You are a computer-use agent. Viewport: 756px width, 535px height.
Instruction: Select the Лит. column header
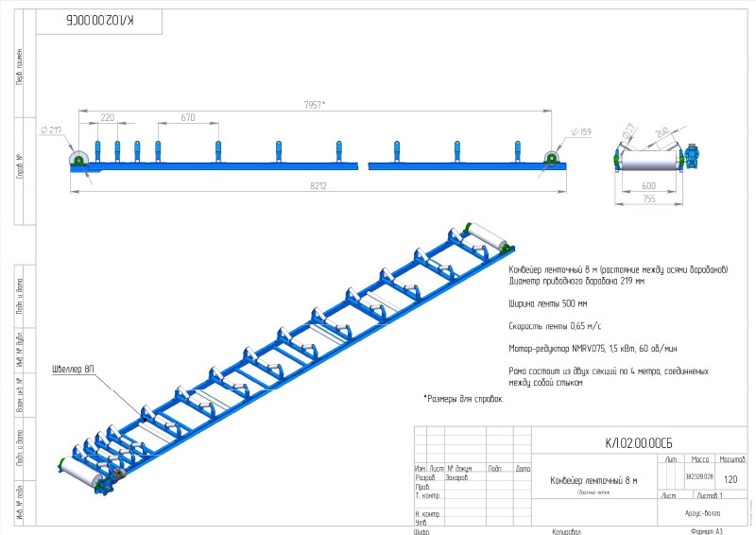click(671, 459)
